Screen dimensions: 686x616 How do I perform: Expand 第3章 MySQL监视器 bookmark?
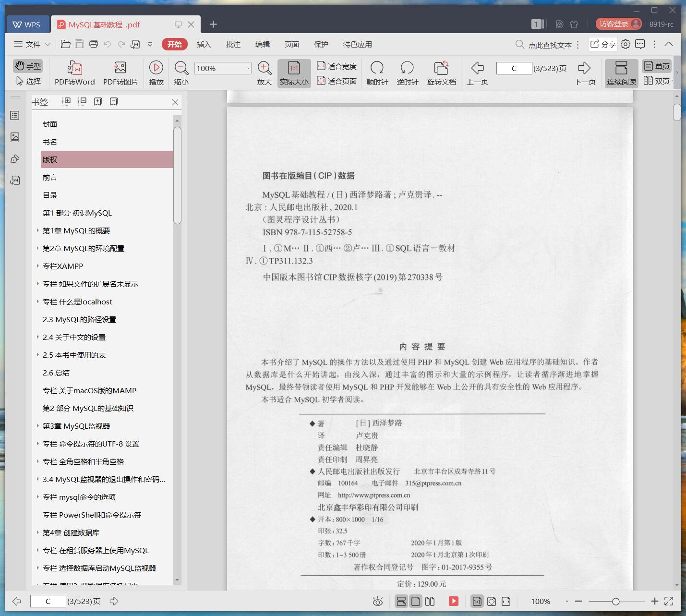tap(38, 426)
